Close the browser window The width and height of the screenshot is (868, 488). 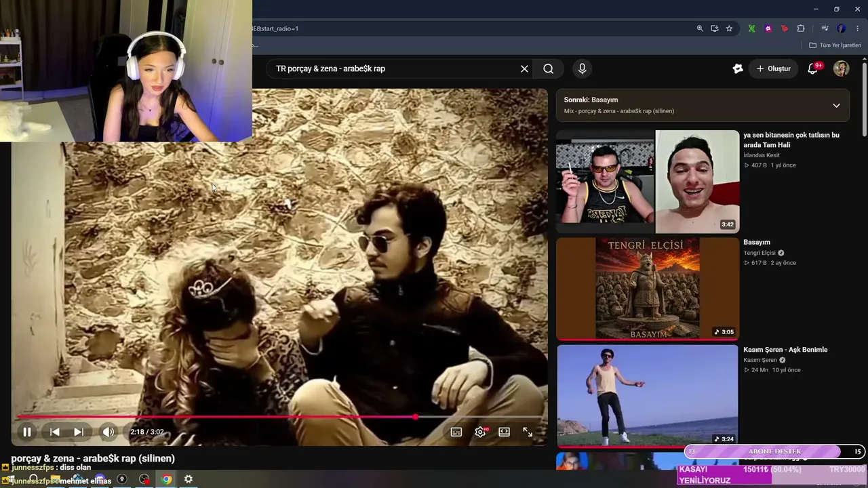pyautogui.click(x=858, y=9)
